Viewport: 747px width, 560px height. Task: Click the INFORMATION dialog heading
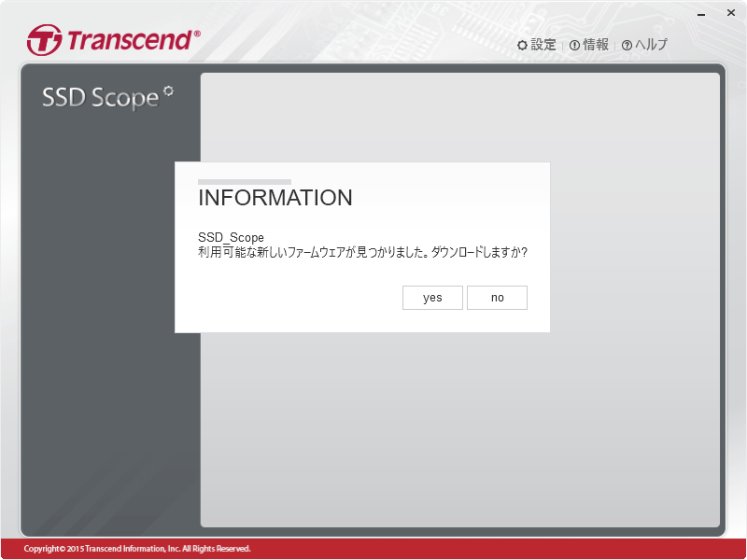[275, 198]
